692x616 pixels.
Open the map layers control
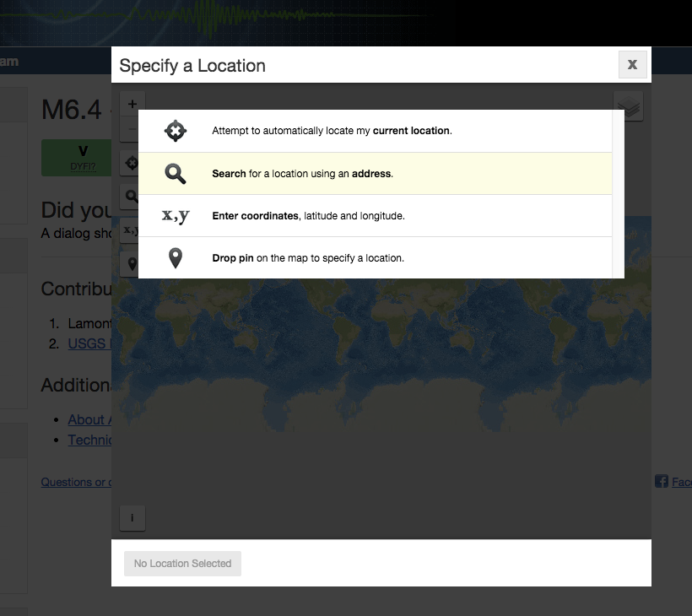click(629, 106)
